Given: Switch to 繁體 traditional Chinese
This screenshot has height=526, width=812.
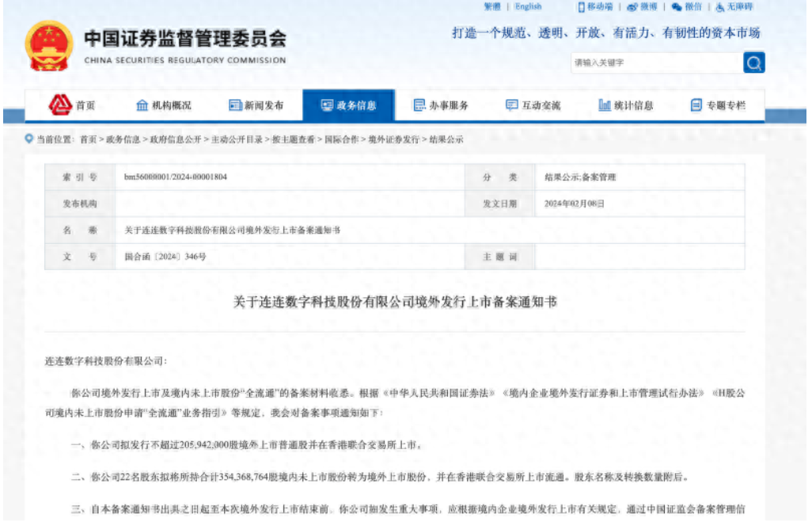Looking at the screenshot, I should coord(491,7).
